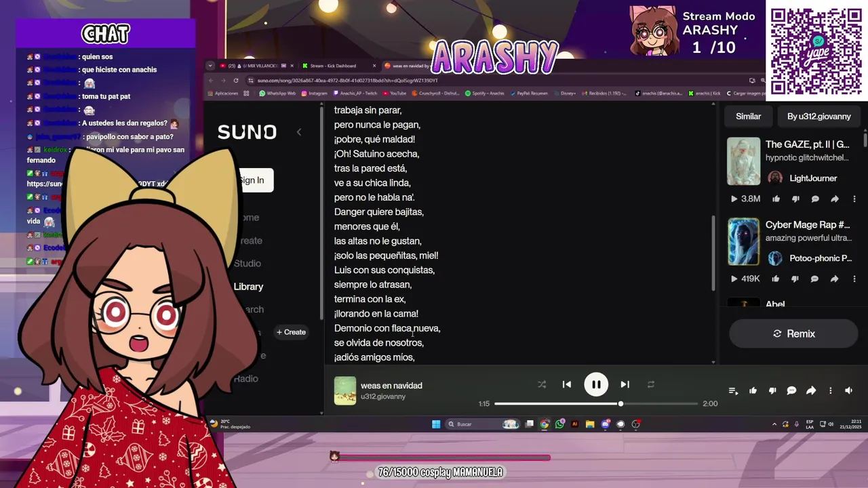Skip to the previous track in player
The height and width of the screenshot is (488, 868).
pyautogui.click(x=567, y=384)
